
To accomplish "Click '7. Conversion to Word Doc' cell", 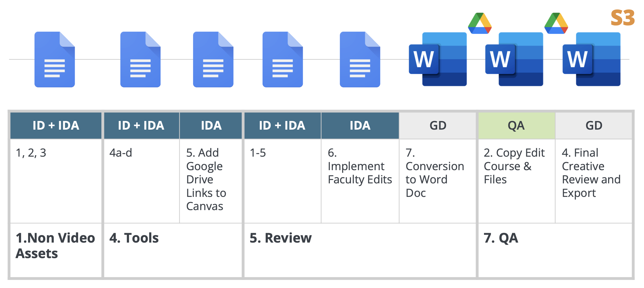I will click(438, 181).
